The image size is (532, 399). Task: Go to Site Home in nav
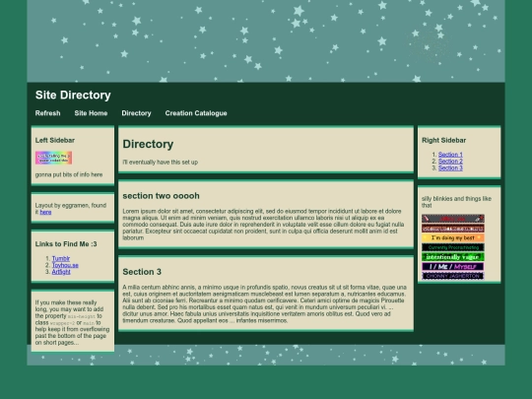91,113
